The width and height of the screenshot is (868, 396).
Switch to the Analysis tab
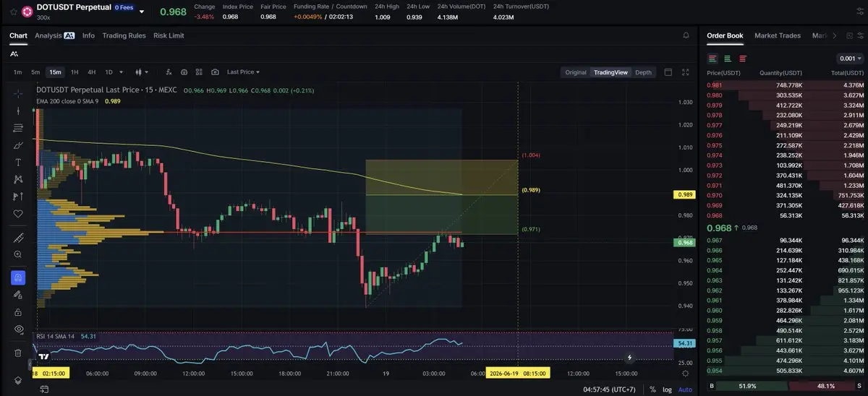click(55, 35)
